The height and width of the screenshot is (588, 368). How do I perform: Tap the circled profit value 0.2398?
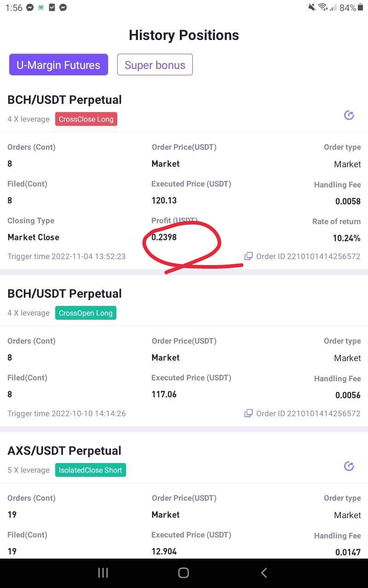(164, 237)
